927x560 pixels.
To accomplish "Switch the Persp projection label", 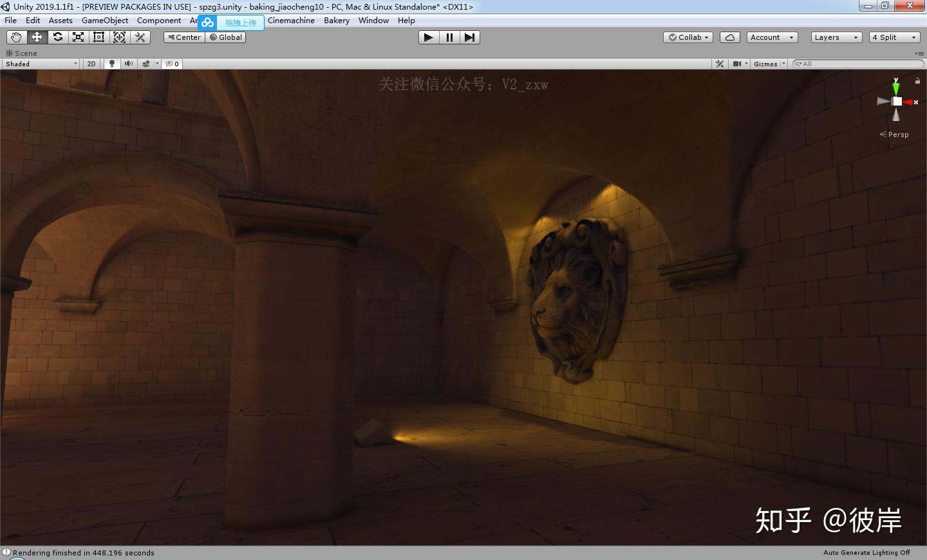I will 895,135.
